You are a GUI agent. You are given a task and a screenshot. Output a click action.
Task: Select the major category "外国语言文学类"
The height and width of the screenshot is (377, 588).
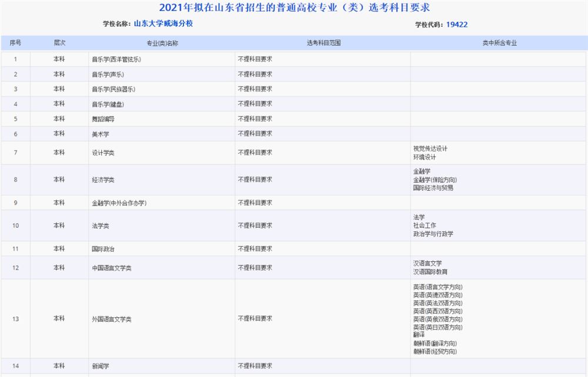click(112, 319)
